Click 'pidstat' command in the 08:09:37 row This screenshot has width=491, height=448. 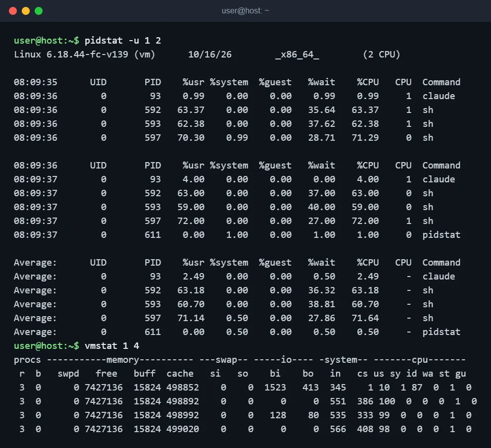(x=441, y=235)
